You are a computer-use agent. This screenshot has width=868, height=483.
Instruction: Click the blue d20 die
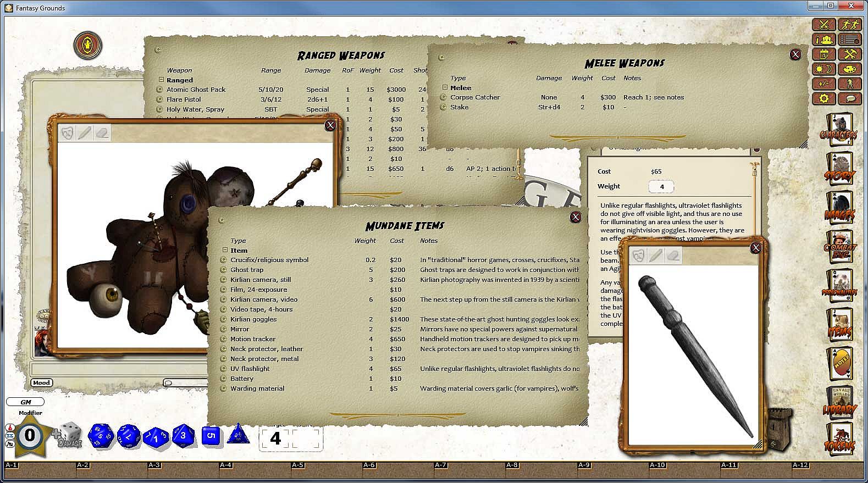click(x=101, y=436)
